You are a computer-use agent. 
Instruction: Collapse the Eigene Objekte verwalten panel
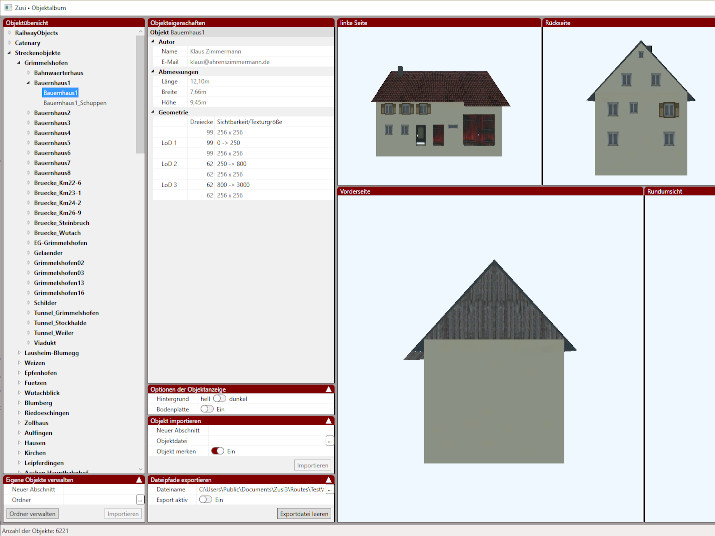click(x=139, y=479)
